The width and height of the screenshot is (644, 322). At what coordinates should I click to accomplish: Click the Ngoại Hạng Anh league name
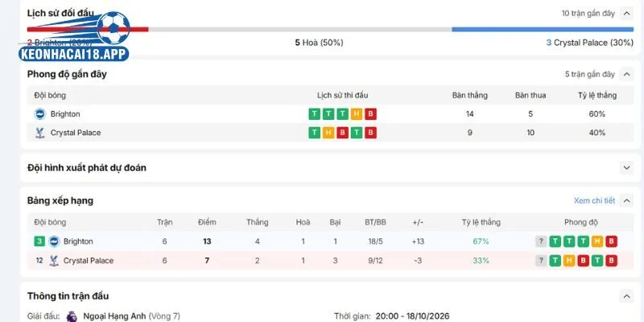(114, 316)
